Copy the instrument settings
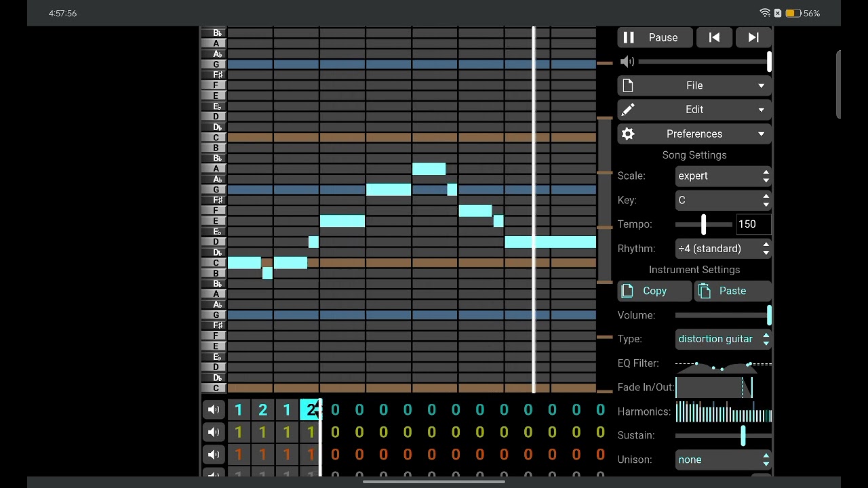This screenshot has height=488, width=868. point(654,291)
